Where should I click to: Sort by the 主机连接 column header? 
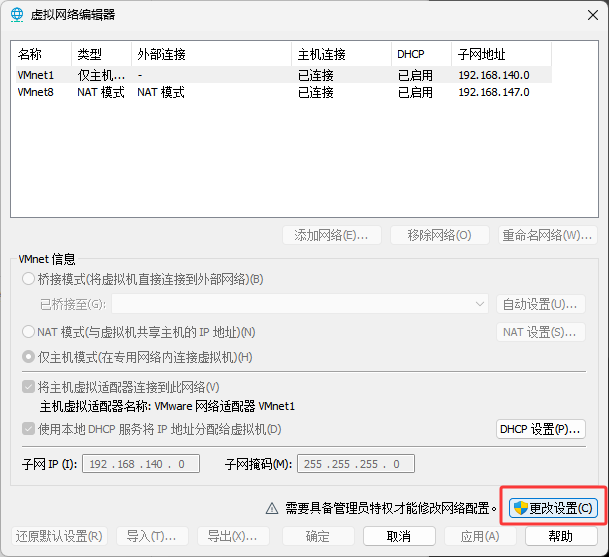coord(341,54)
